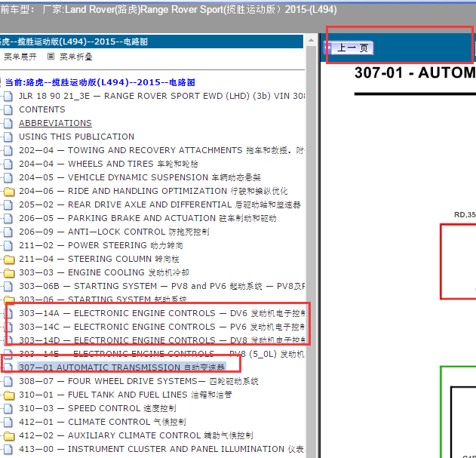Expand 310-01 Fuel Tank and Fuel Lines folder
This screenshot has width=476, height=458.
point(126,395)
